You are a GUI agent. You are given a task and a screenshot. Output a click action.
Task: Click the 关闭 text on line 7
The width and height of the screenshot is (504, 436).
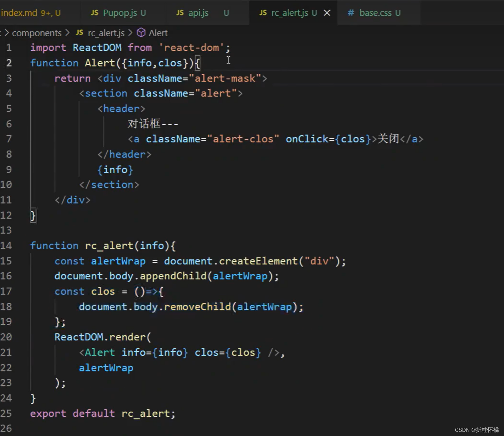coord(388,139)
